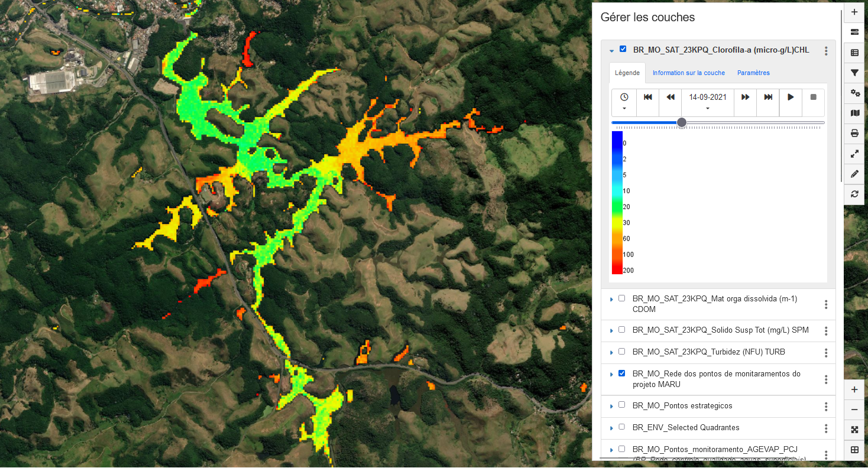This screenshot has width=868, height=468.
Task: Expand the Solido Susp Tot SPM layer
Action: click(611, 330)
